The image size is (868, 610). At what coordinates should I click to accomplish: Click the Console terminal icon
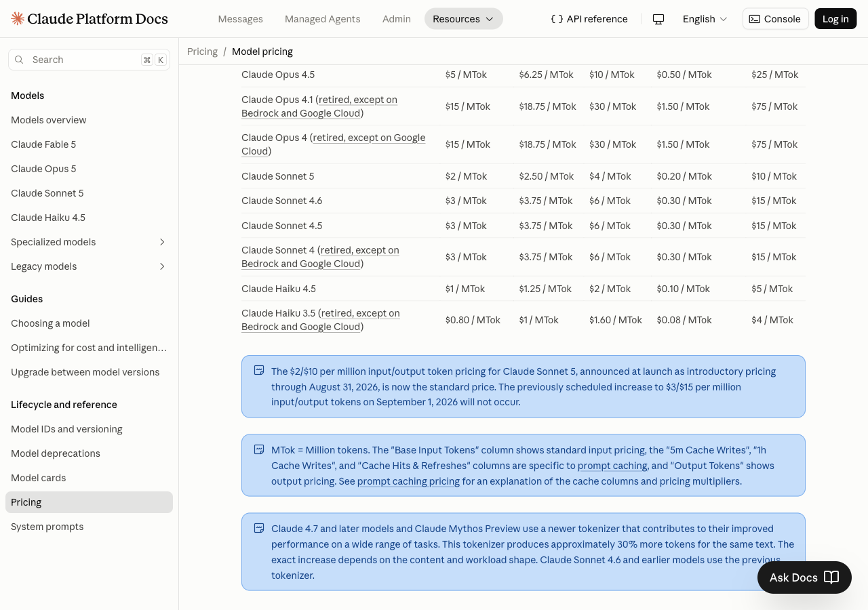[755, 19]
